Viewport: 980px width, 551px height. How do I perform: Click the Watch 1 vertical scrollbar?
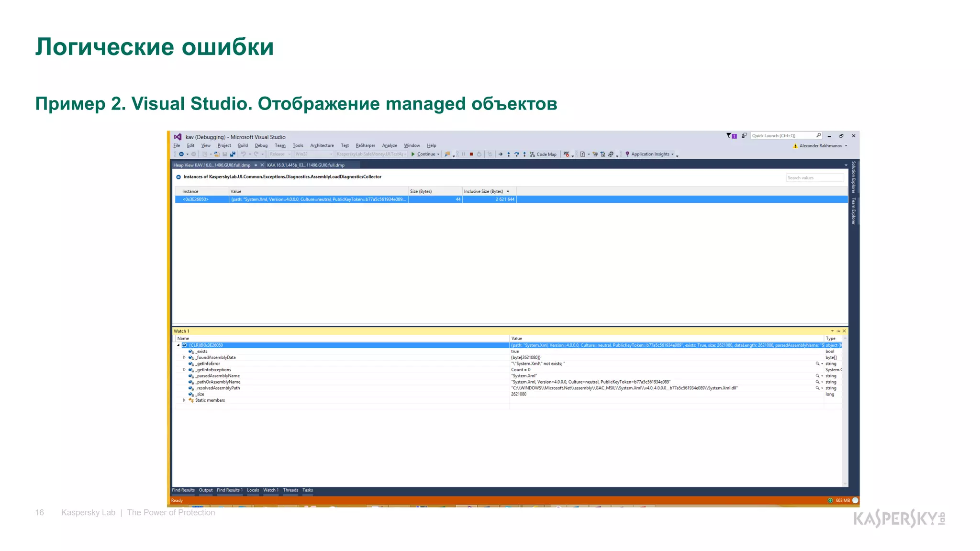[x=845, y=411]
